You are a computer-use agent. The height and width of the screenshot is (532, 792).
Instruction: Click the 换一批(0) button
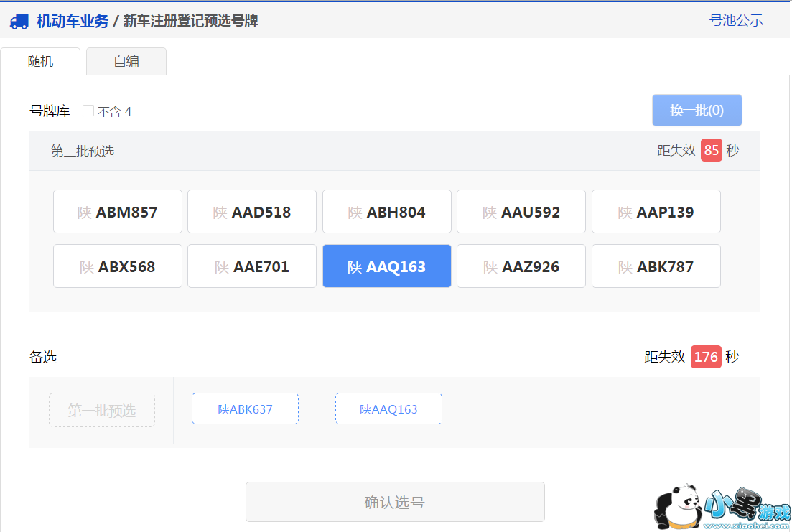coord(697,111)
